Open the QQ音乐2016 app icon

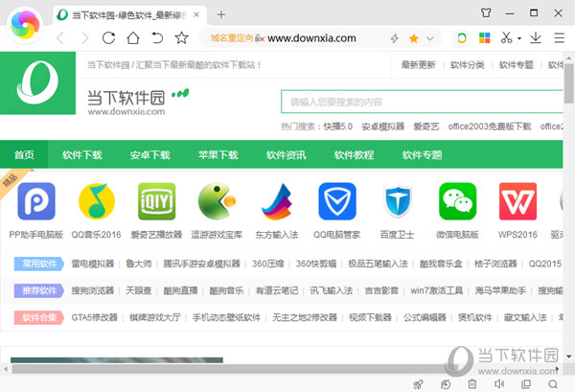coord(97,202)
